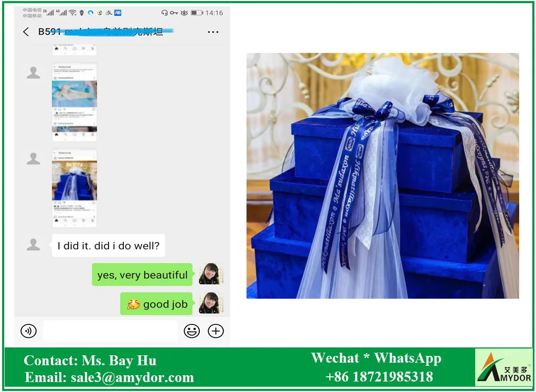Viewport: 536px width, 392px height.
Task: Click the +86 18721985318 phone number
Action: click(x=379, y=377)
